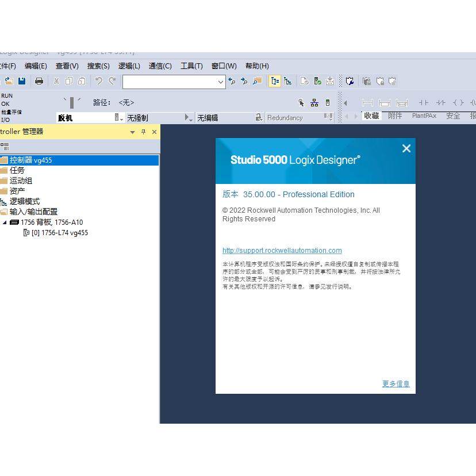Click the verify routine icon

pyautogui.click(x=304, y=81)
